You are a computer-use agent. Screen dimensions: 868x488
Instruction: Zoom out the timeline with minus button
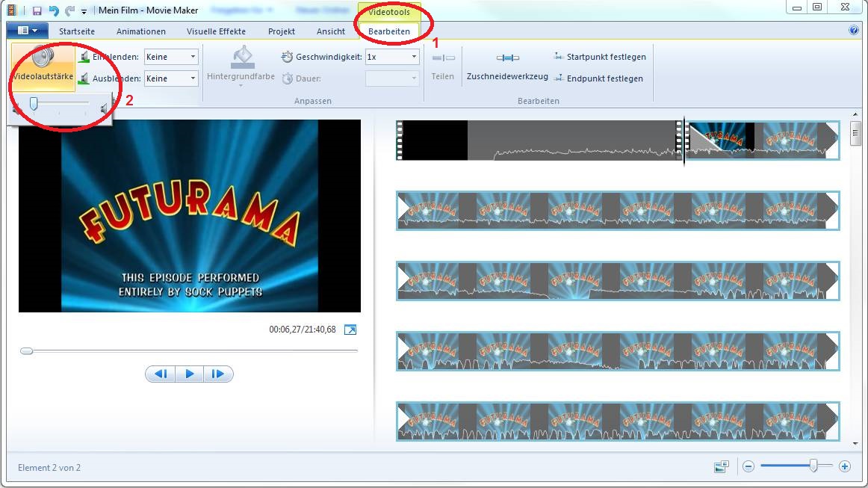748,466
